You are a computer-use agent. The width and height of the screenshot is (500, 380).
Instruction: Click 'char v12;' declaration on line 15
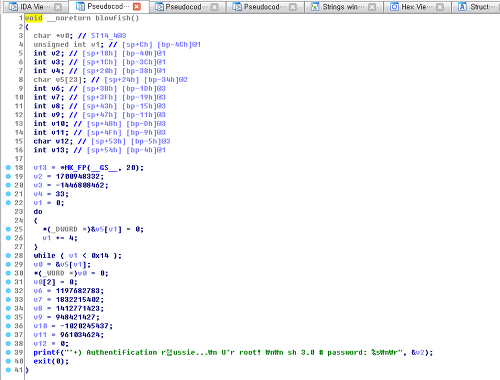tap(53, 141)
